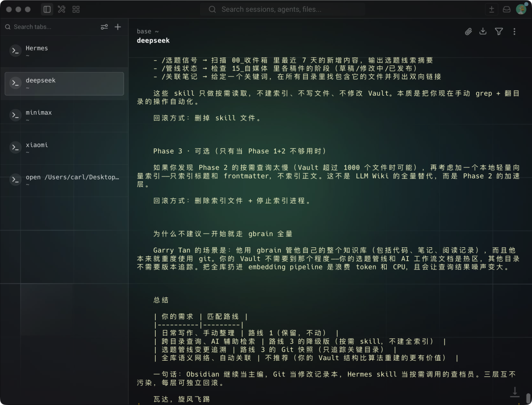Open the grid view icon
Viewport: 532px width, 405px height.
click(76, 9)
